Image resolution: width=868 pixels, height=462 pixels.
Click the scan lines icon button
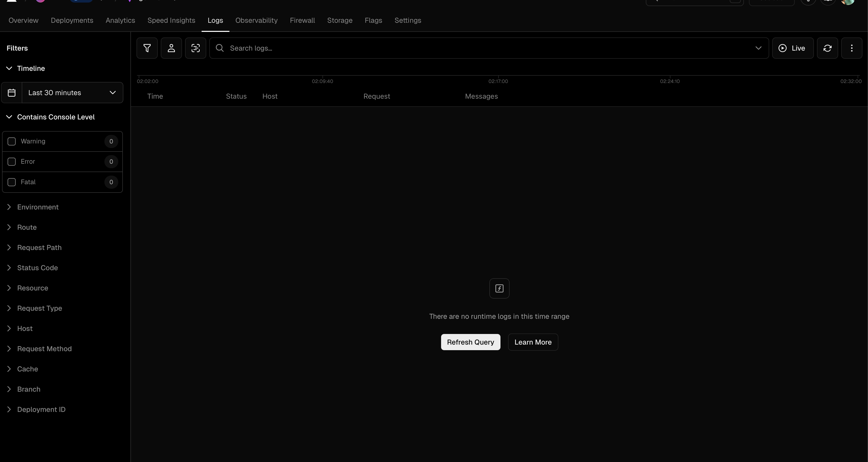[195, 48]
